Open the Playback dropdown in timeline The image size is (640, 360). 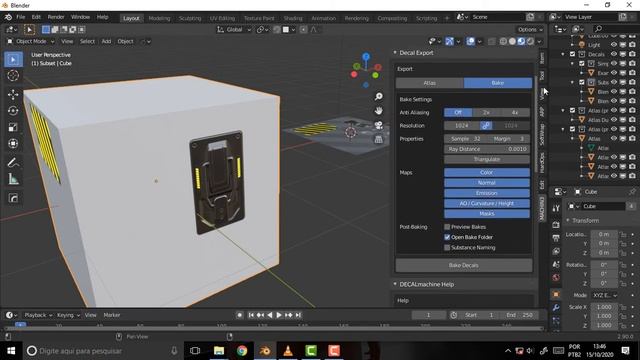[38, 315]
